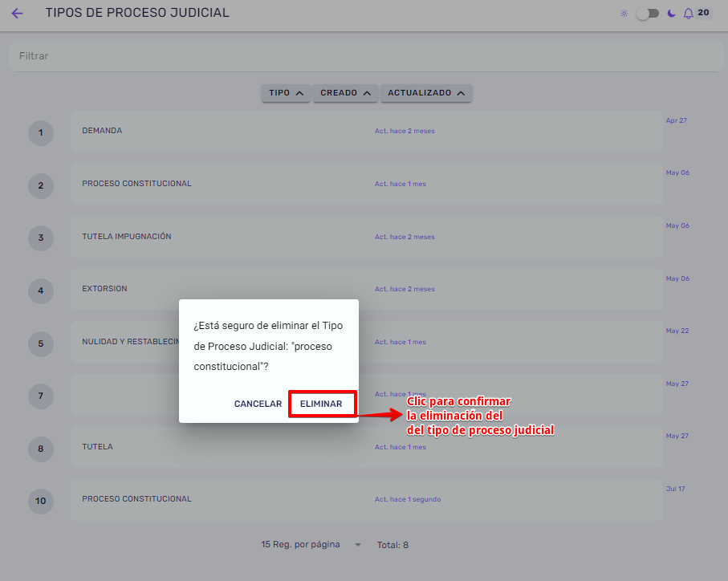Click 'Total: 8' text
728x581 pixels.
pos(392,545)
